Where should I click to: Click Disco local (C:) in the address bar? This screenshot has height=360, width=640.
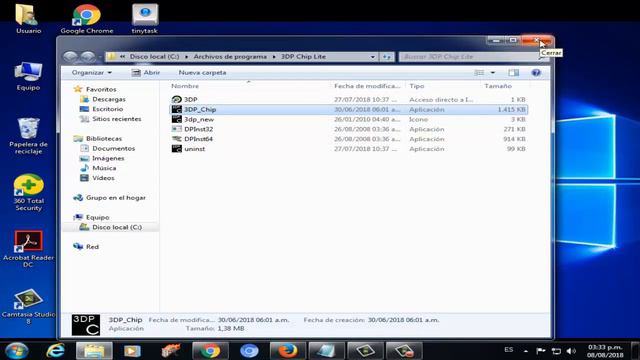pos(154,56)
